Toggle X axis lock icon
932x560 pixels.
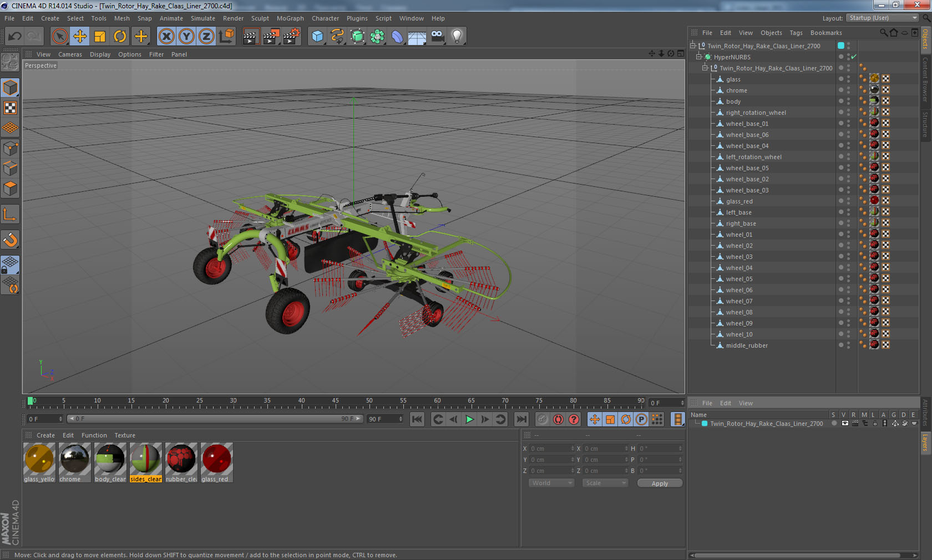click(x=166, y=37)
